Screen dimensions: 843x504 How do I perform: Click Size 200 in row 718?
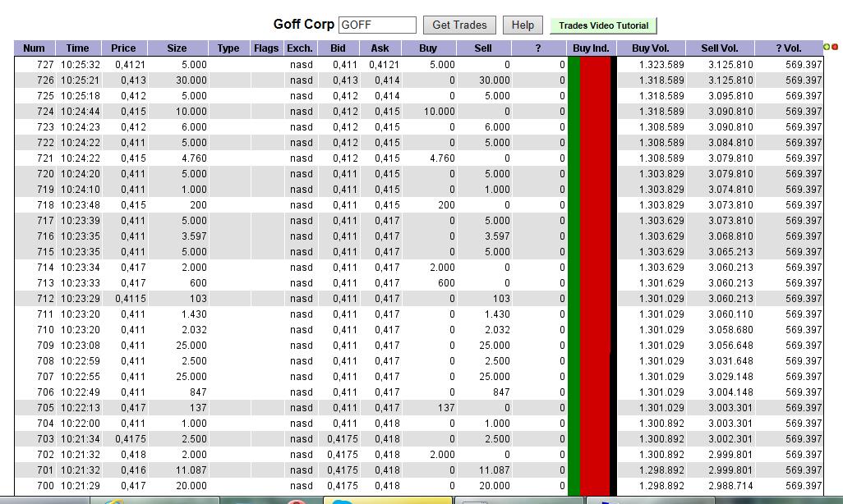(x=198, y=204)
